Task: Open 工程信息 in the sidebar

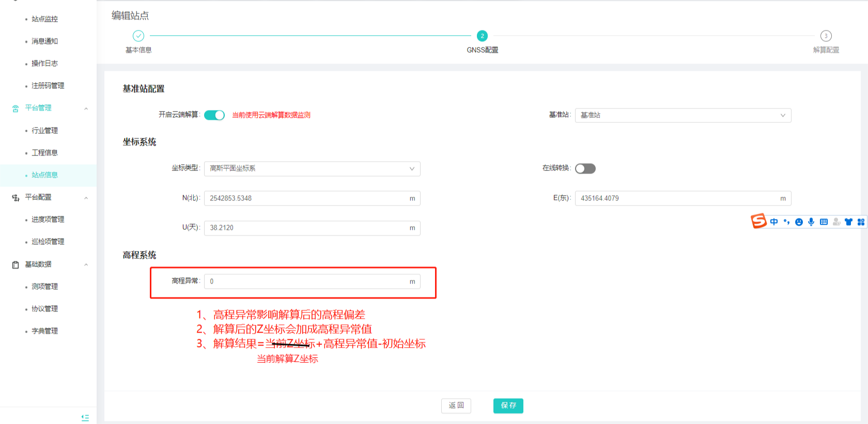Action: [45, 153]
